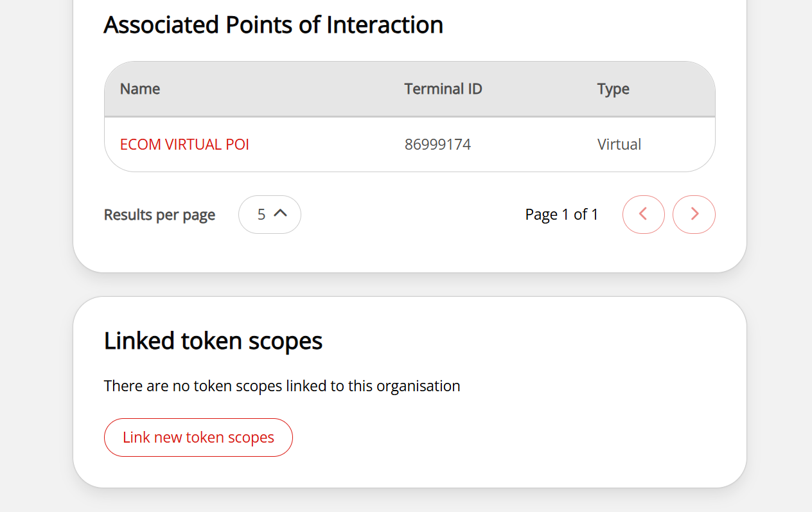Screen dimensions: 812x512
Task: Open the Results per page dropdown
Action: [x=269, y=215]
